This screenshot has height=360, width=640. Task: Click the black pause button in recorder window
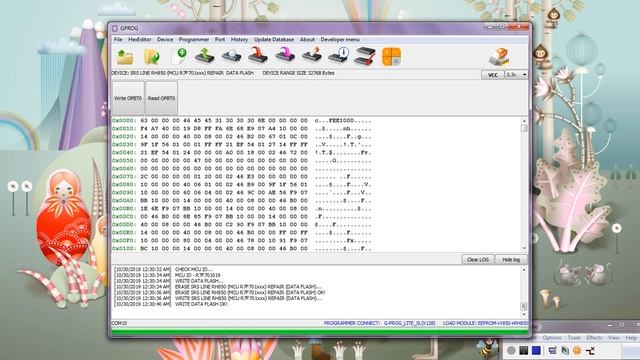[x=524, y=351]
